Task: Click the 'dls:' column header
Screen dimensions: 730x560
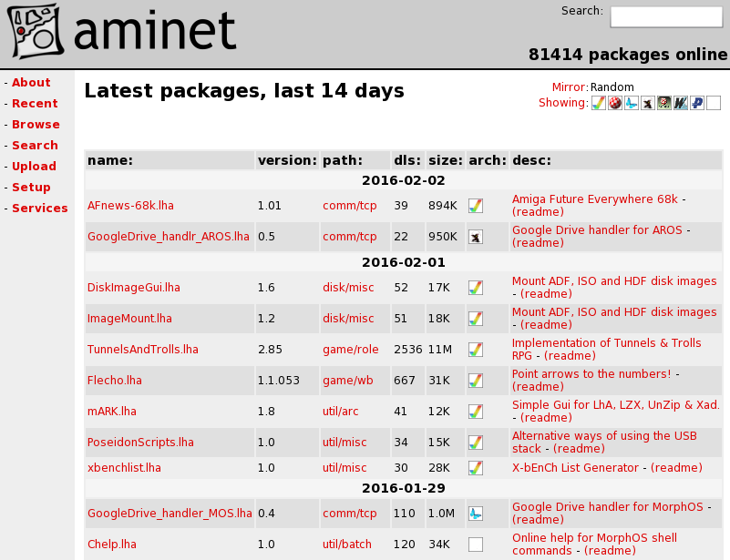Action: [x=407, y=160]
